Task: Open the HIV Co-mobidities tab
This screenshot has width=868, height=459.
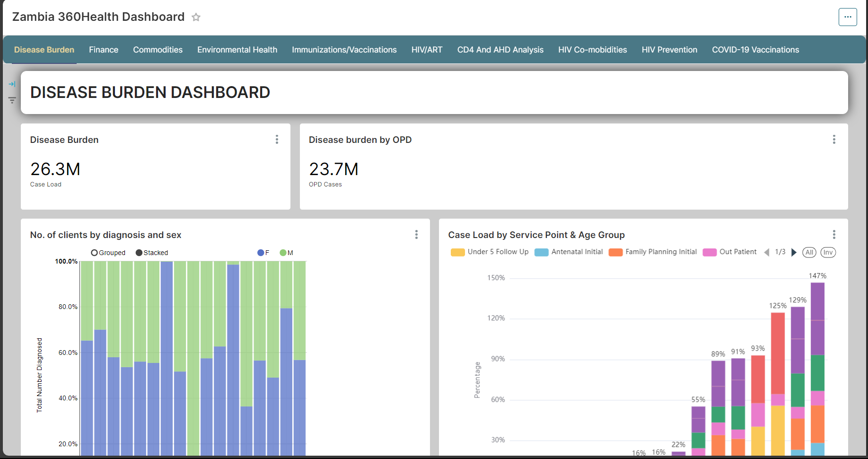Action: tap(592, 50)
